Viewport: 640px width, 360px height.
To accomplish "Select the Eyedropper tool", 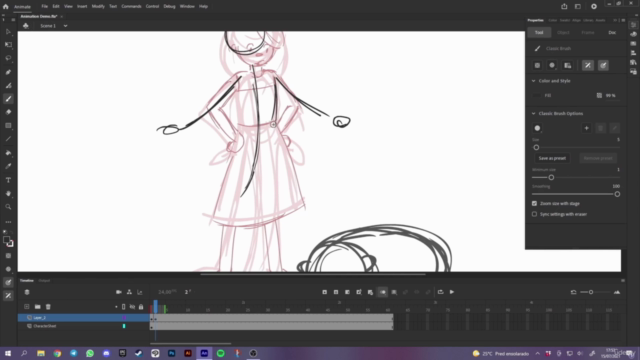I will point(8,166).
